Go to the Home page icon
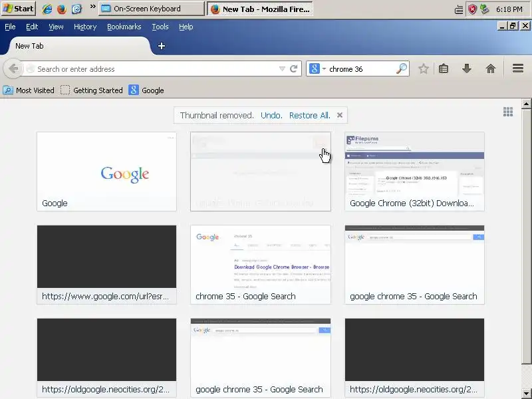The width and height of the screenshot is (532, 399). tap(491, 69)
